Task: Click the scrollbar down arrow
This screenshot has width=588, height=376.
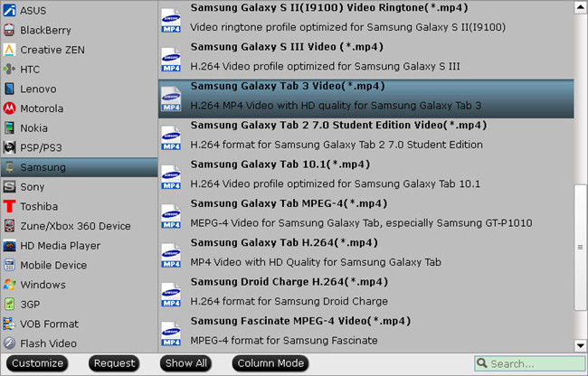Action: [x=580, y=345]
